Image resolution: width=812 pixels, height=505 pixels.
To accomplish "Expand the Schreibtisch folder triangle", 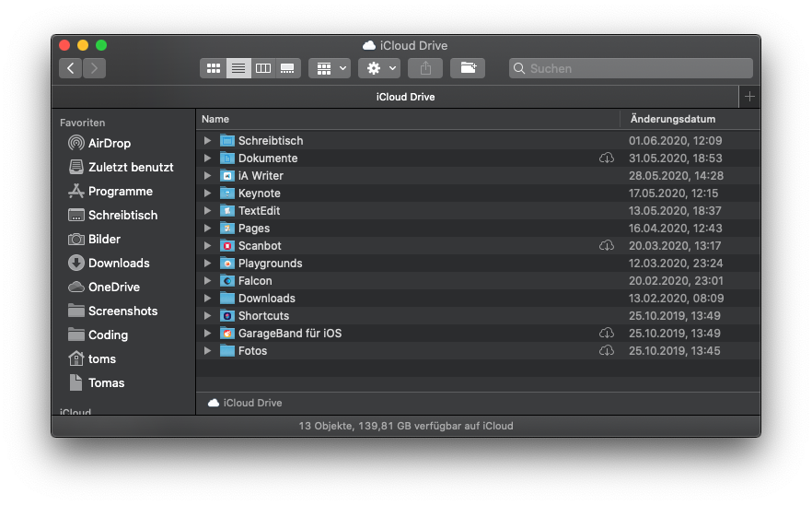I will (207, 140).
